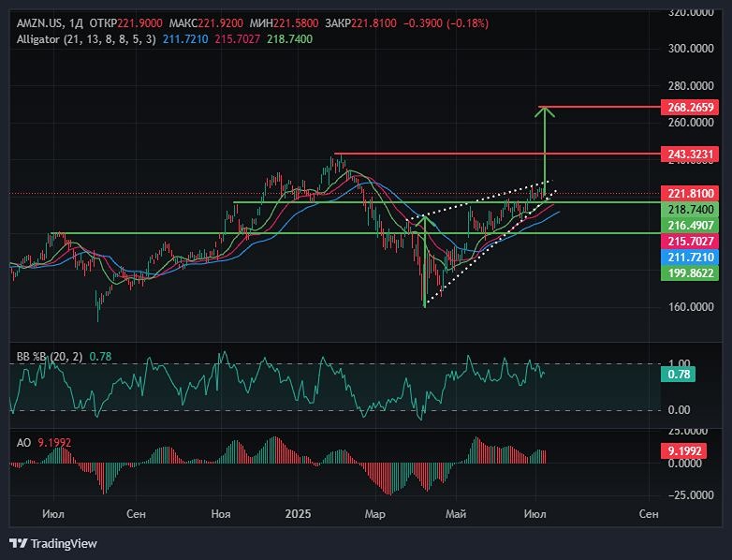Click the Май label on time axis
The height and width of the screenshot is (560, 732).
[457, 514]
